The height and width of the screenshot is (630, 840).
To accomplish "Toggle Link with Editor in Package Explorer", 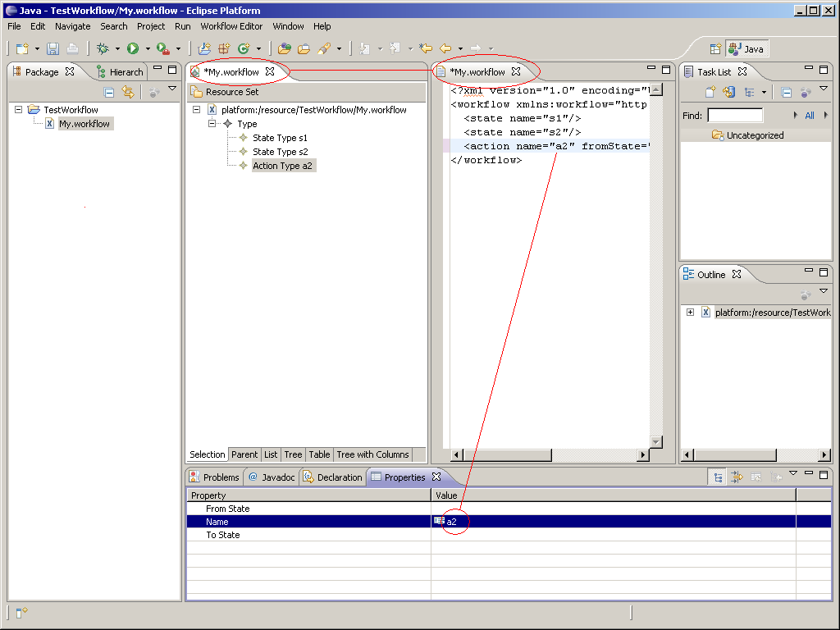I will (x=127, y=92).
